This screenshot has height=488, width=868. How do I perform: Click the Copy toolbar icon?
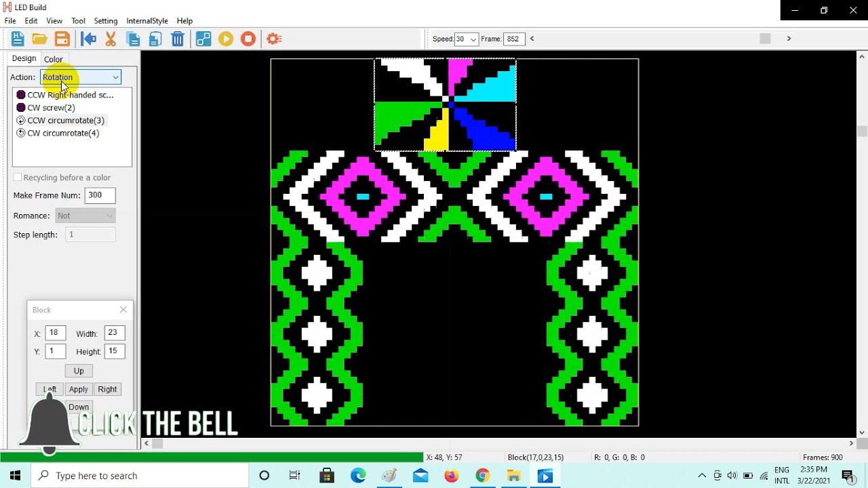click(133, 39)
